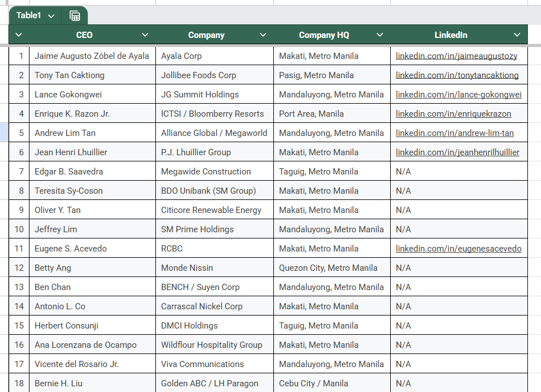Select cell Ben Chan
This screenshot has height=392, width=541.
[92, 287]
